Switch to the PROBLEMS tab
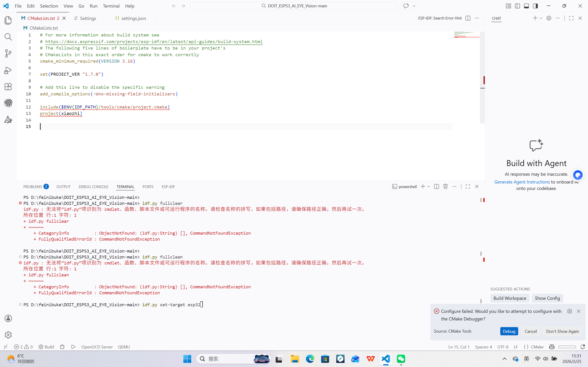The image size is (588, 367). [33, 186]
